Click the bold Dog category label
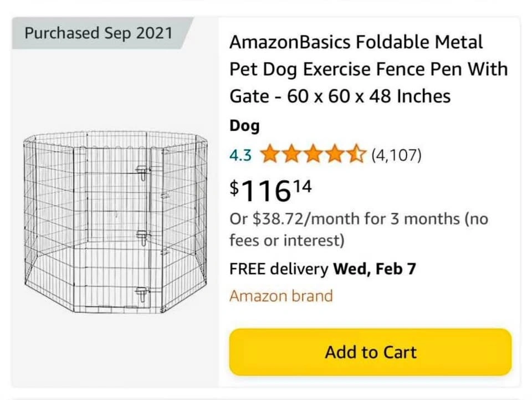 click(x=244, y=126)
